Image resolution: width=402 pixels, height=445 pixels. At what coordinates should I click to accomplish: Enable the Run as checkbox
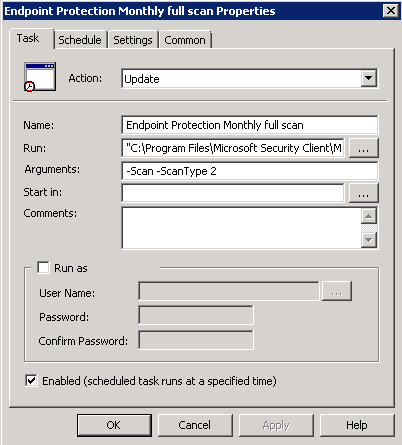[x=43, y=267]
